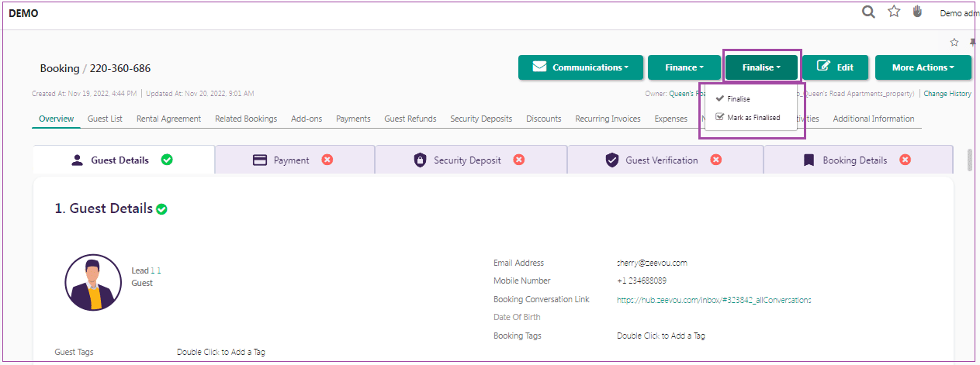Select the Payment step tab
Viewport: 980px width, 365px height.
click(296, 160)
